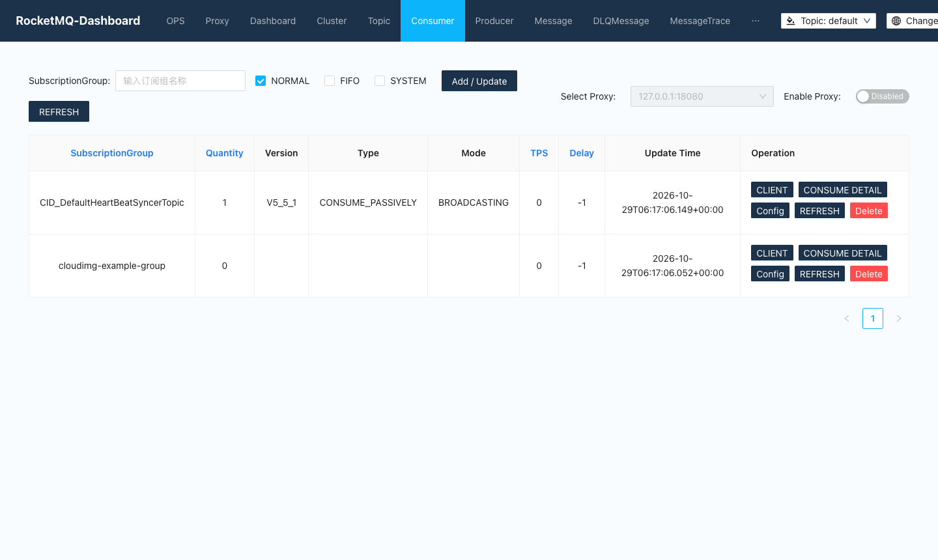
Task: Open CLIENT for CID_DefaultHeartBeatSyncerTopic
Action: (x=772, y=189)
